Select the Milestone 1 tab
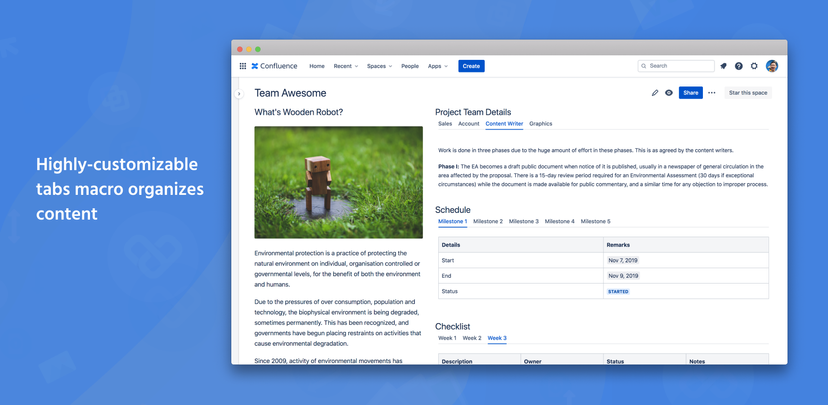The height and width of the screenshot is (405, 828). [x=453, y=221]
